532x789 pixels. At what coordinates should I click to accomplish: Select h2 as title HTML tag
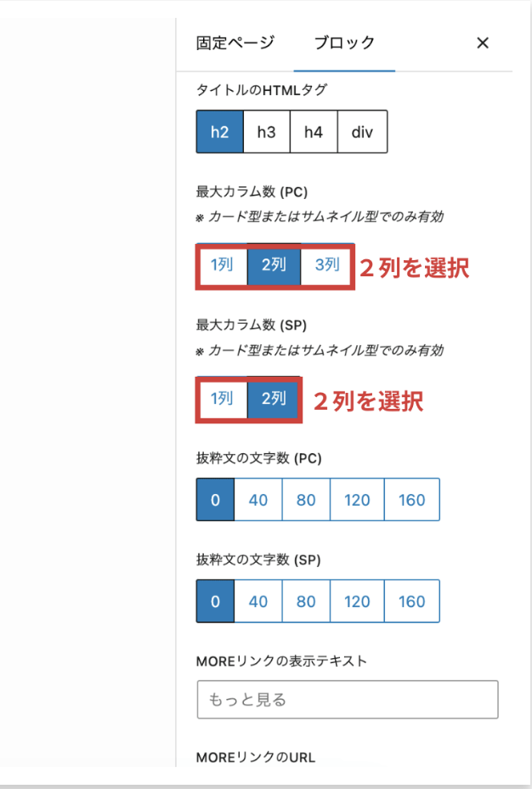(219, 132)
